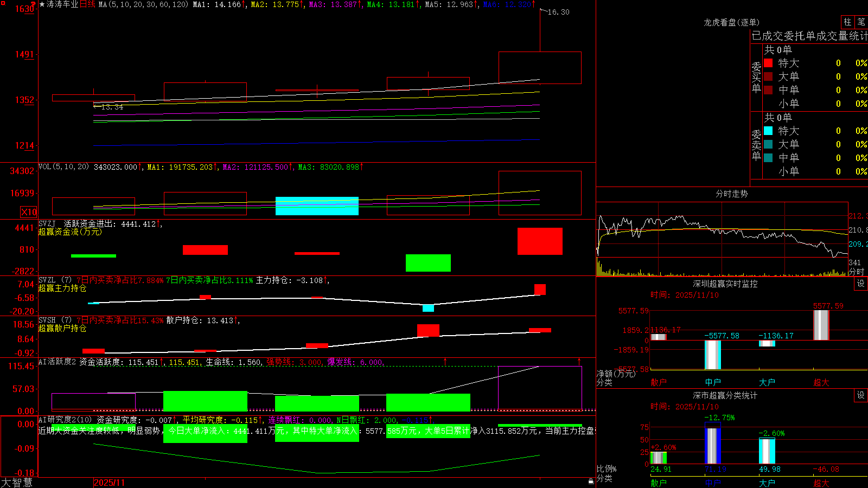The height and width of the screenshot is (488, 868).
Task: Click the small red square icon at the chart's corner
Action: 2,3
